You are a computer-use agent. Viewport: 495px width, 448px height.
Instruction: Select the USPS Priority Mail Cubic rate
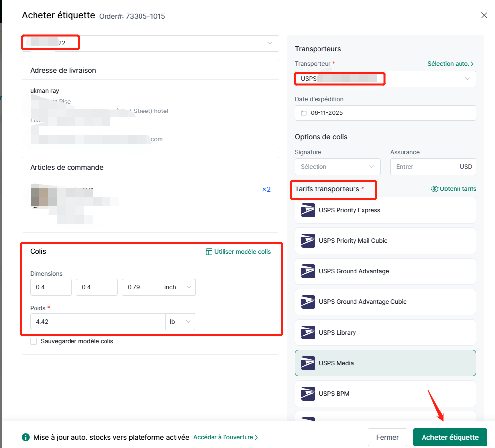[x=385, y=241]
